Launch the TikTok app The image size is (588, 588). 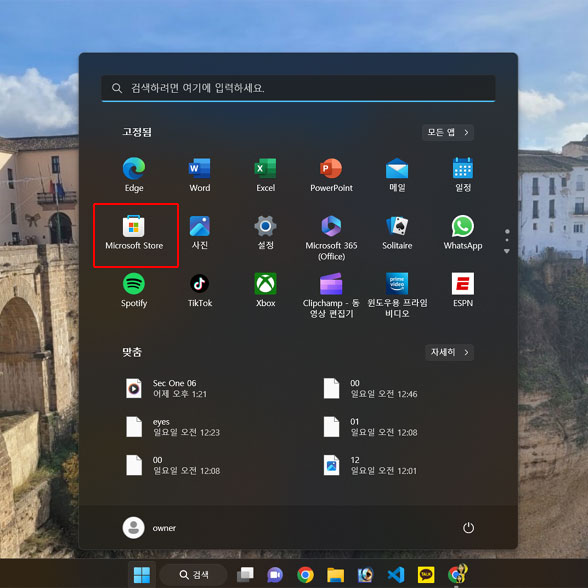pos(200,290)
